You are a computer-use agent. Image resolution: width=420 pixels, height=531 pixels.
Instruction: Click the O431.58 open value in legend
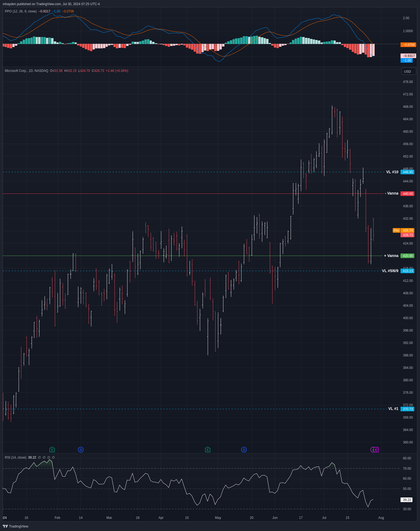click(x=56, y=71)
